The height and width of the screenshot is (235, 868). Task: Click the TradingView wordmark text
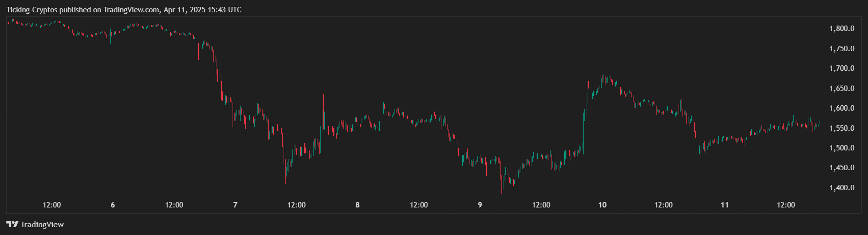(42, 224)
